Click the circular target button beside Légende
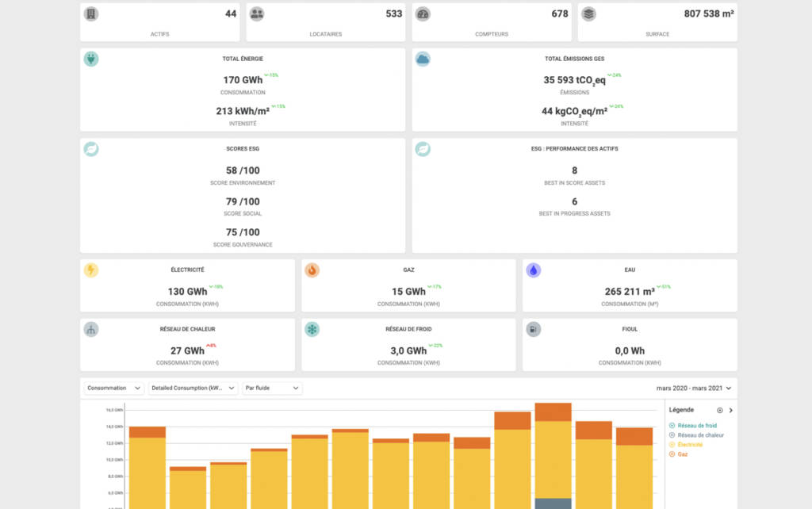 tap(720, 411)
